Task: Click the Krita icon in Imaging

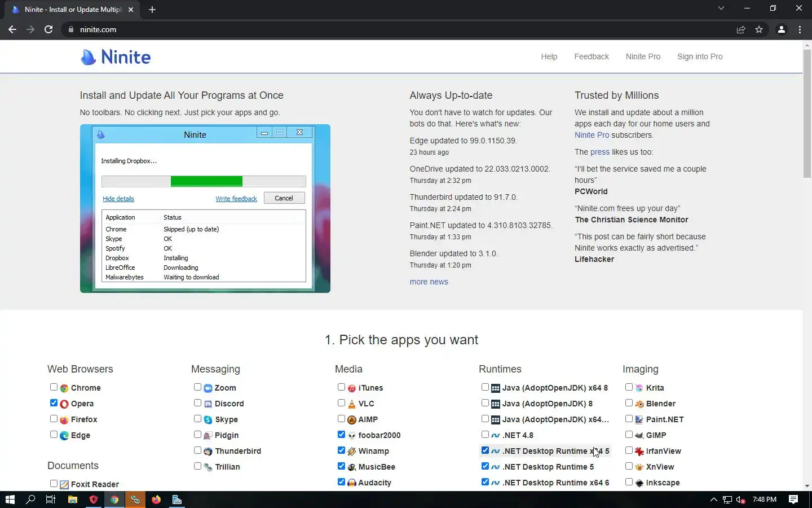Action: pos(639,388)
